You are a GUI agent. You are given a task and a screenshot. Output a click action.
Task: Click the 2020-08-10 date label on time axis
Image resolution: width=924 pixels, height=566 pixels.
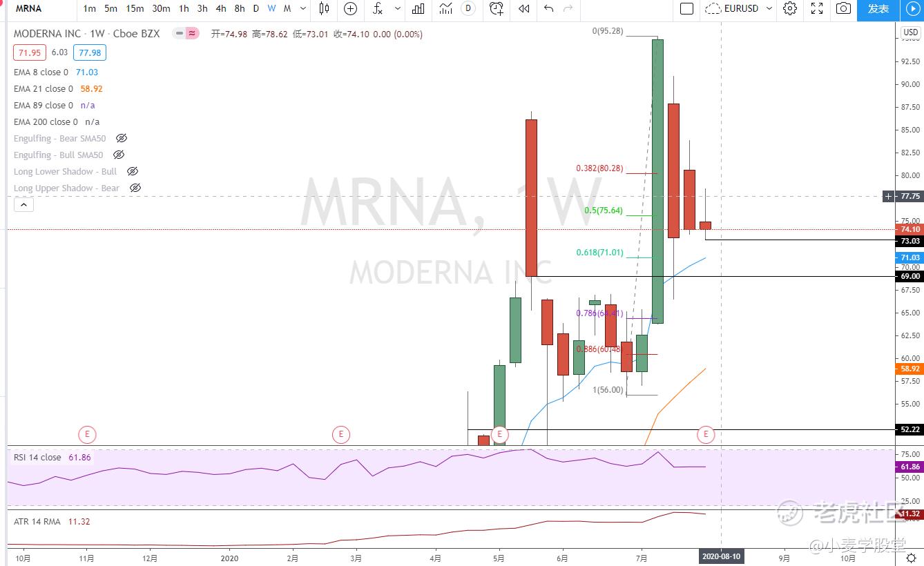tap(722, 556)
